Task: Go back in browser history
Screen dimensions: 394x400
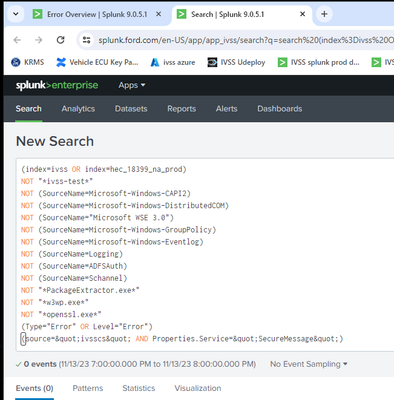Action: [x=17, y=40]
